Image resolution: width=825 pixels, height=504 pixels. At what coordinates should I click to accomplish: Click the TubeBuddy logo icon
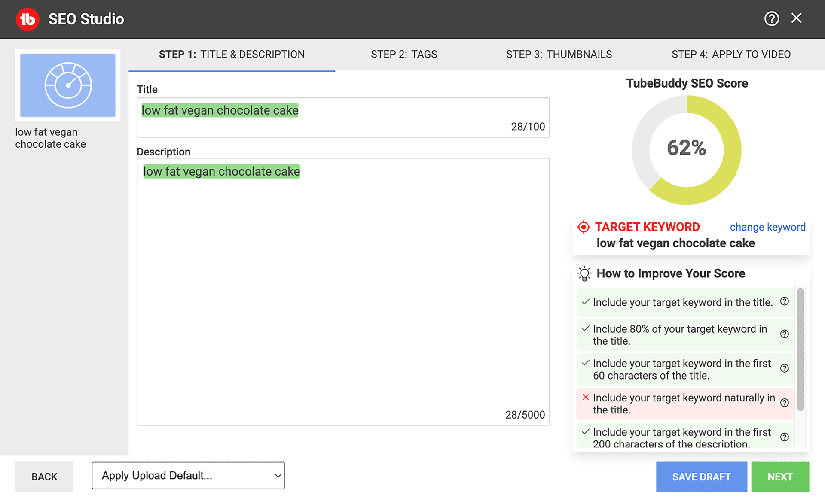[x=27, y=19]
